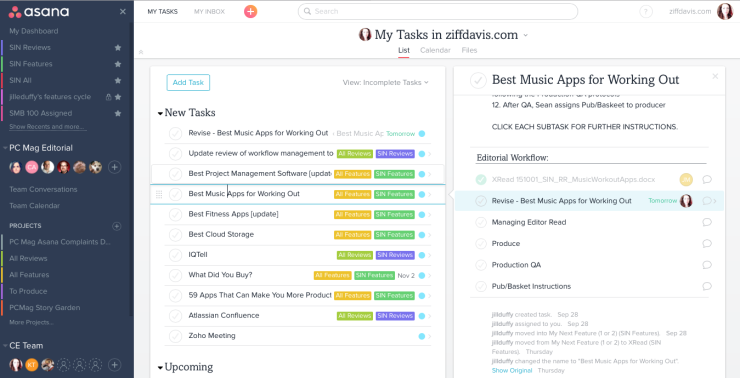Image resolution: width=740 pixels, height=378 pixels.
Task: Open details arrow on Revise subtask row
Action: pos(715,201)
